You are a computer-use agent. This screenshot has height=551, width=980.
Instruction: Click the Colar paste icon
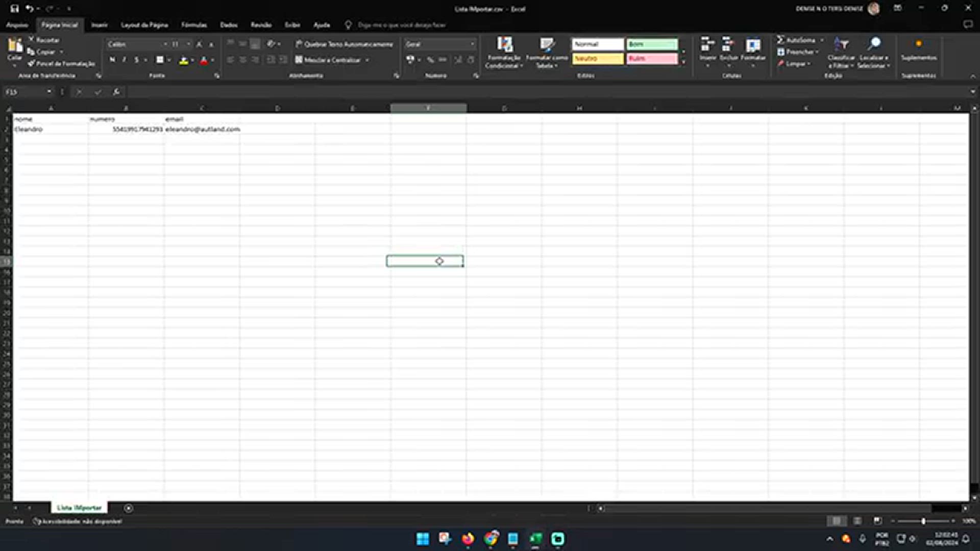click(x=15, y=47)
